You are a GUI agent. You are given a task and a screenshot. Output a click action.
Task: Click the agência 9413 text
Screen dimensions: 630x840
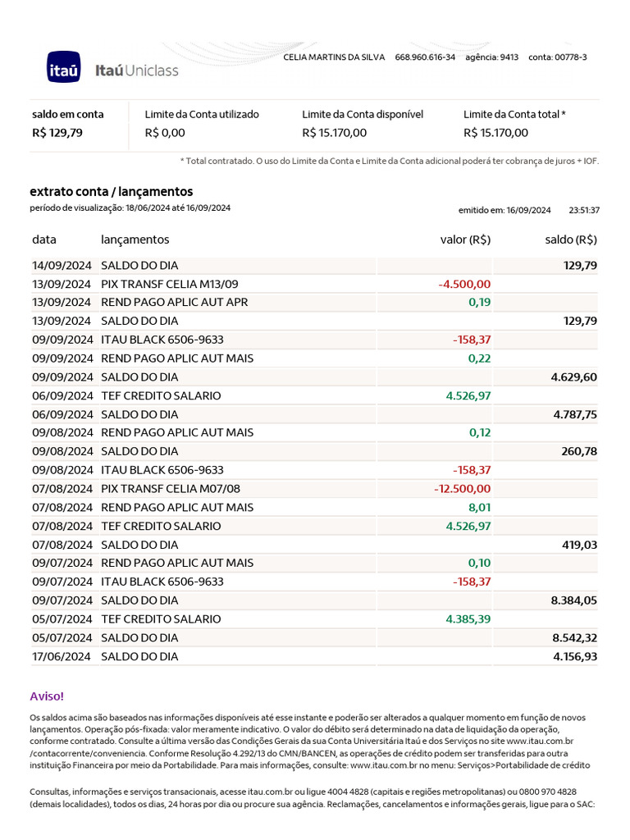(x=491, y=57)
